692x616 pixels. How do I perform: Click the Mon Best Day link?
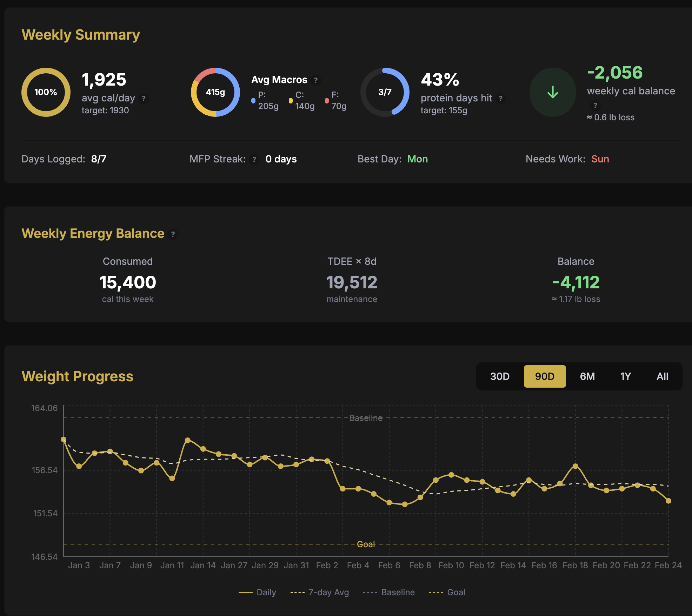(418, 159)
